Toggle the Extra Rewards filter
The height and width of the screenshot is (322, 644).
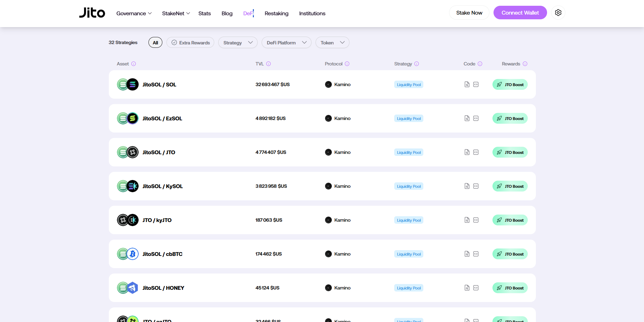click(190, 43)
